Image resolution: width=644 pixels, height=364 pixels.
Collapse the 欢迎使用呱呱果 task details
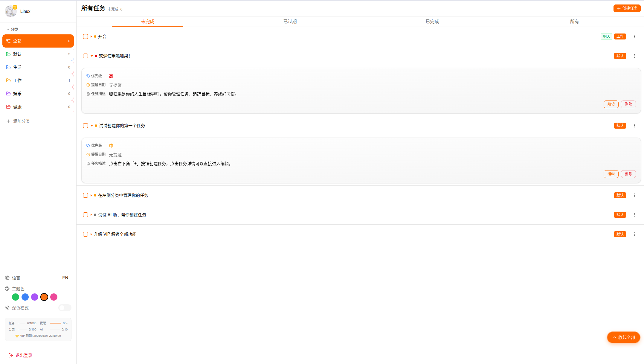tap(92, 56)
